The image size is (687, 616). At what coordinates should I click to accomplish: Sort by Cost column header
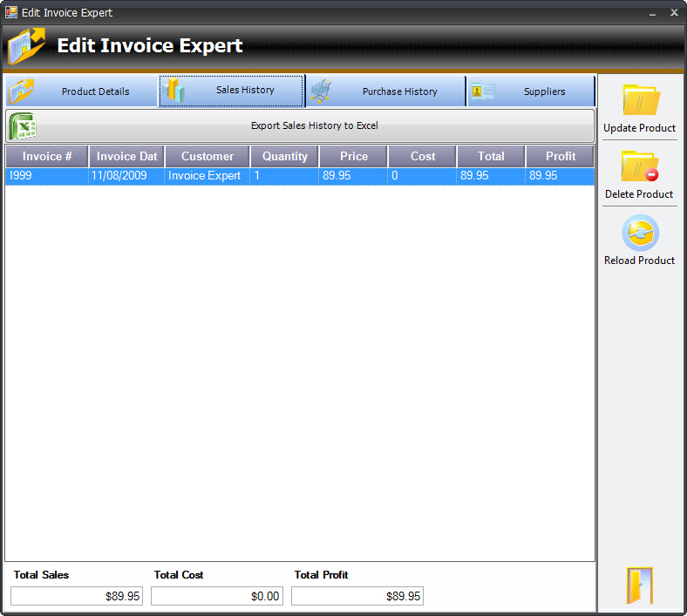(x=423, y=156)
